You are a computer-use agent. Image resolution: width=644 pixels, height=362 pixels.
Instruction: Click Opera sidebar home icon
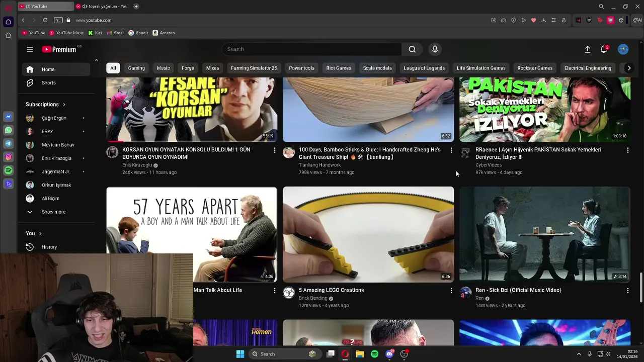point(8,22)
